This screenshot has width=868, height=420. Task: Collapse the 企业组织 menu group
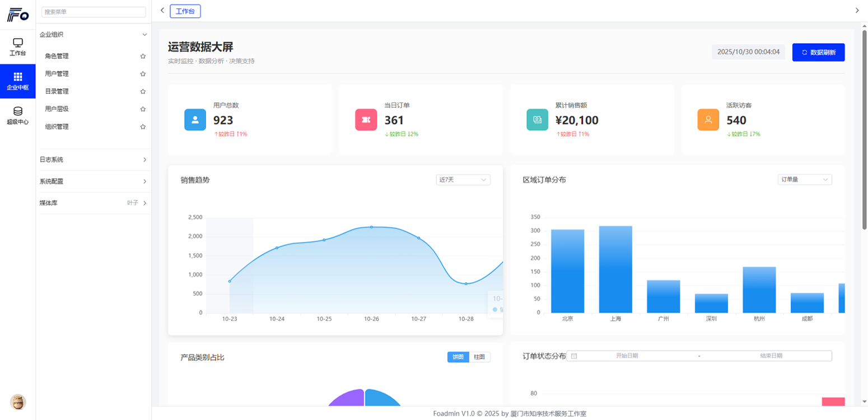tap(94, 34)
